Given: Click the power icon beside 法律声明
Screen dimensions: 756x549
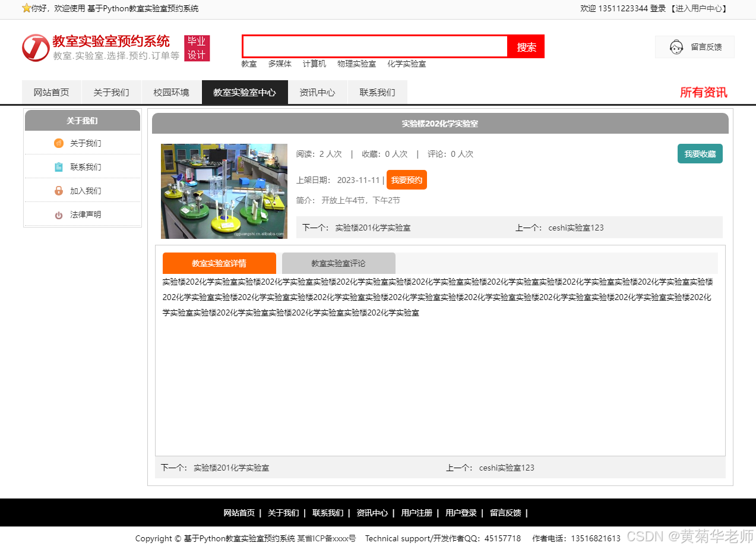Looking at the screenshot, I should point(58,214).
